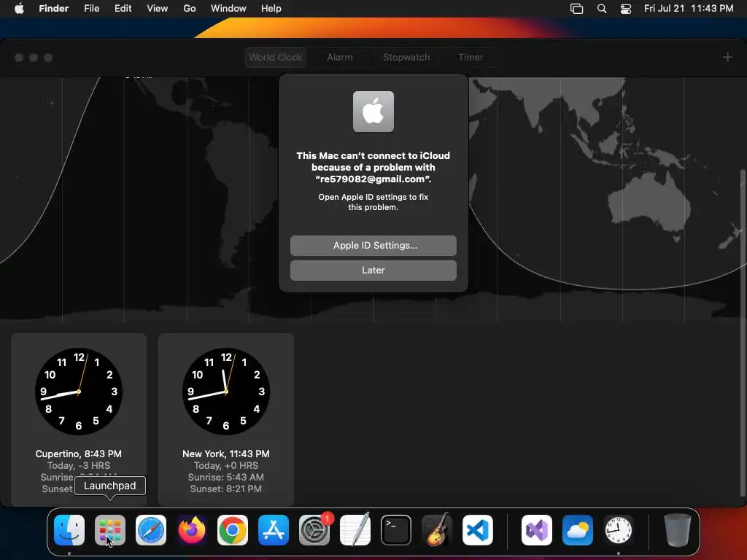
Task: Click the date and time in menu bar
Action: click(x=689, y=9)
